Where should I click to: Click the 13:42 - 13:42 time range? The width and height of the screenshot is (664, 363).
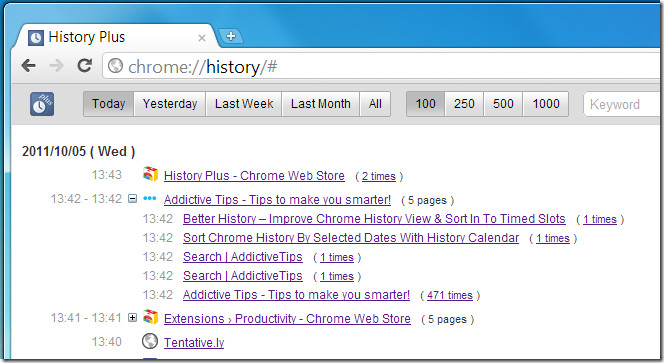click(86, 199)
